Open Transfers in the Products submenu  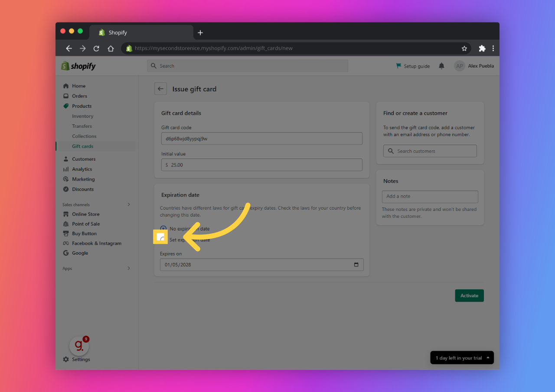click(82, 126)
